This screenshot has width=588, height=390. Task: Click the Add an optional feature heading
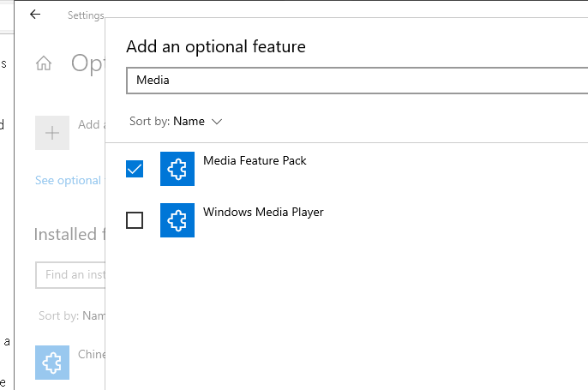pyautogui.click(x=216, y=47)
